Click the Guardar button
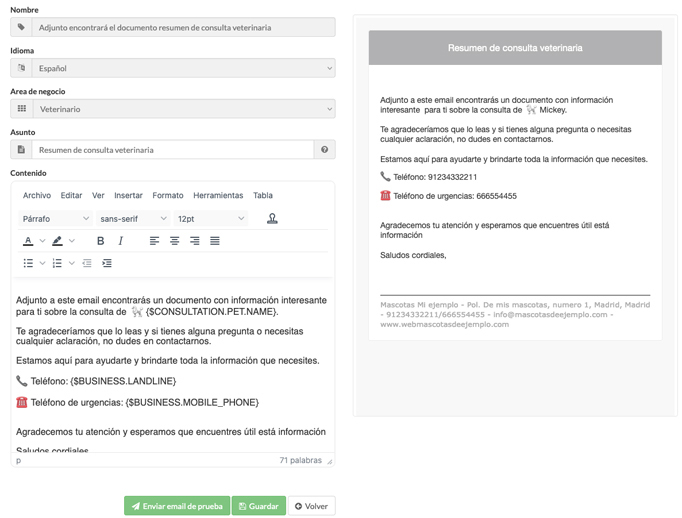682x518 pixels. pos(259,506)
